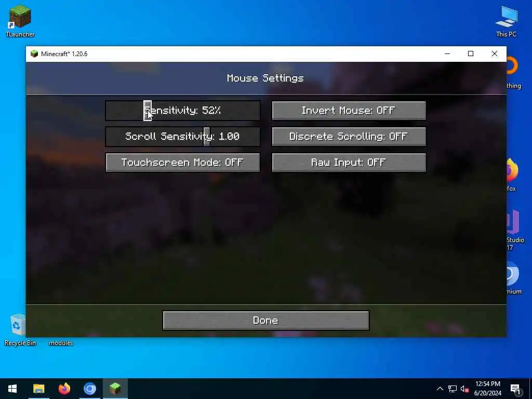532x399 pixels.
Task: Launch Firefox from the taskbar
Action: tap(64, 389)
